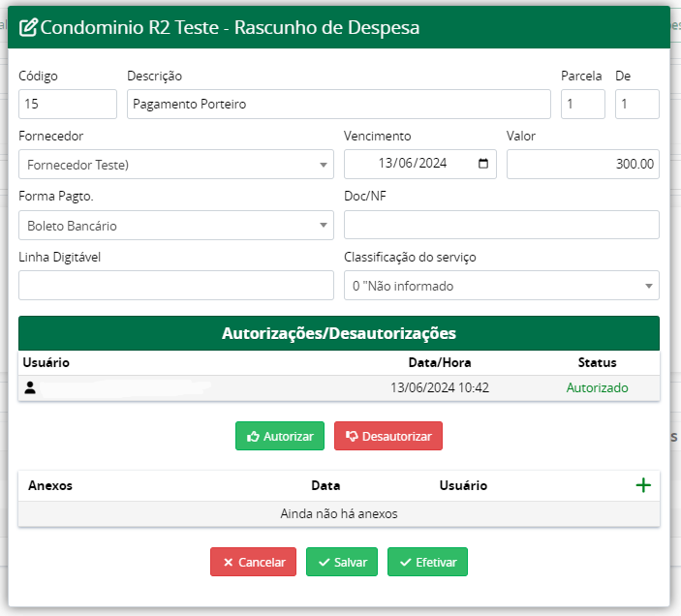
Task: Focus the Linha Digitável field
Action: 176,286
